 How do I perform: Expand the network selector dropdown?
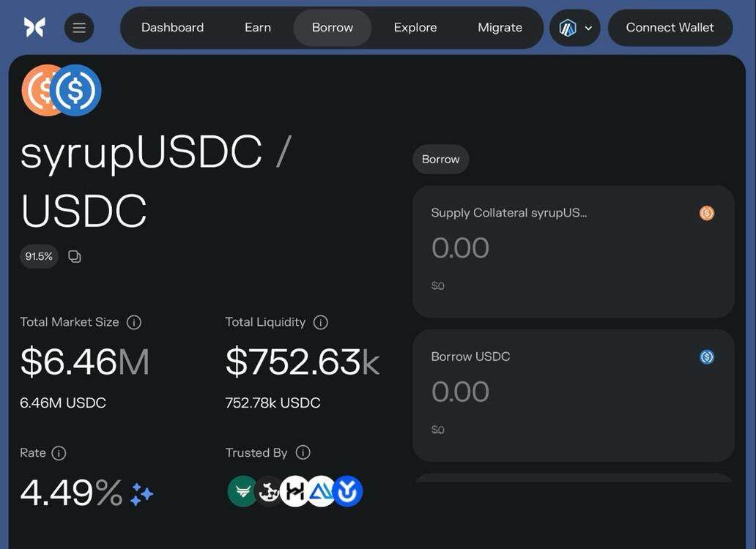575,28
